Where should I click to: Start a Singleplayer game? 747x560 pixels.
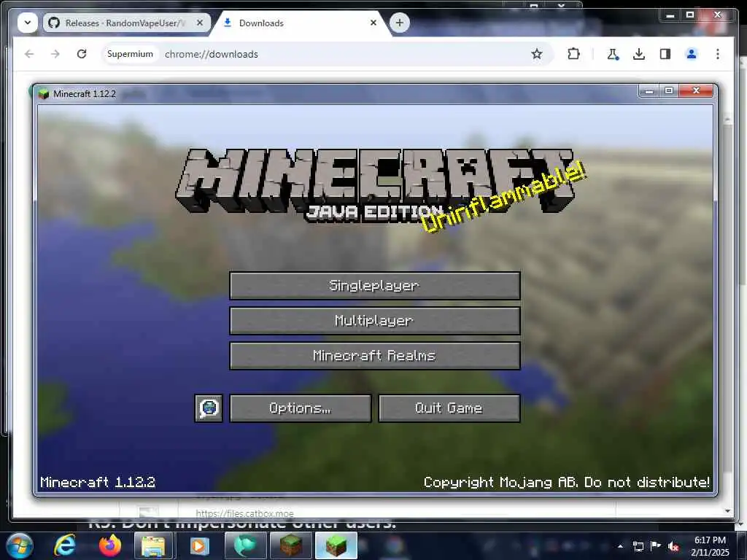(x=375, y=286)
